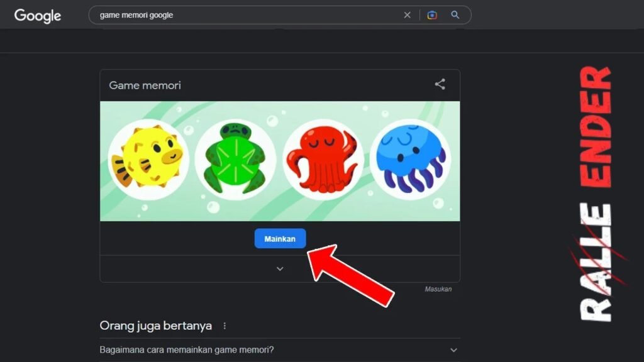Click the Google logo to go home

[37, 16]
